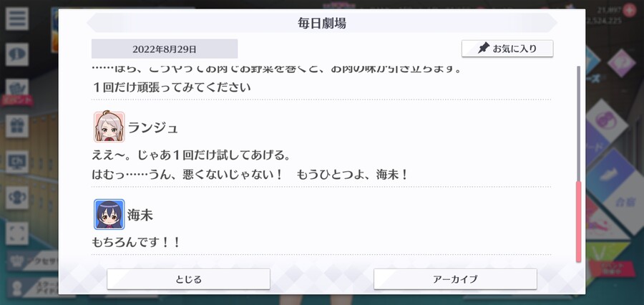Open the gift box presents icon
This screenshot has width=644, height=305.
[17, 126]
